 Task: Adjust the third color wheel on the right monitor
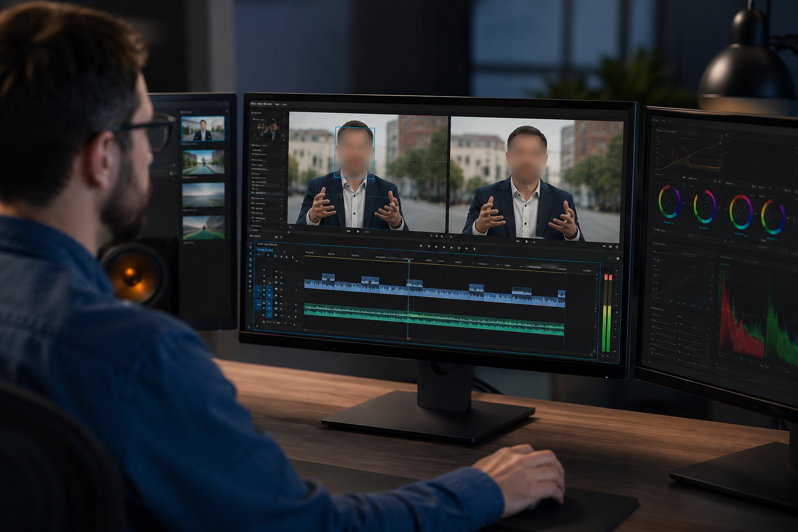[x=740, y=211]
